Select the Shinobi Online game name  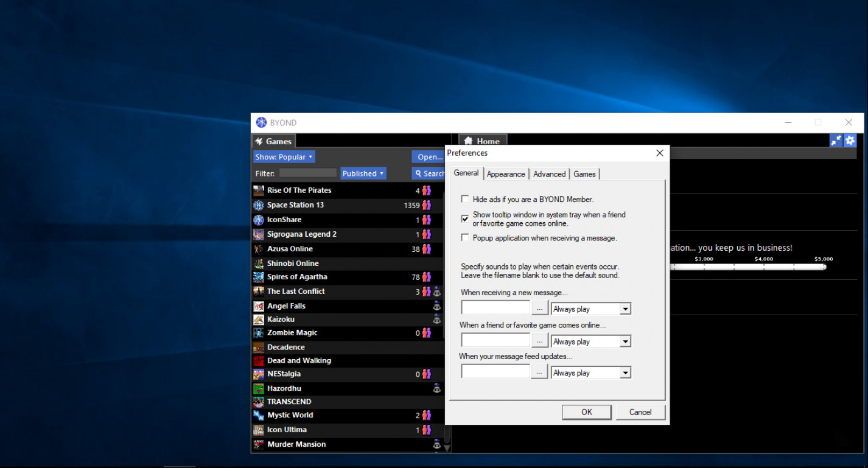(293, 264)
